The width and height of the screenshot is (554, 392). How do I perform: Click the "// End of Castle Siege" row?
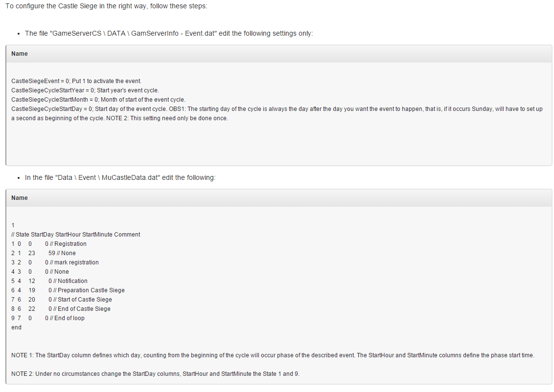tap(61, 309)
